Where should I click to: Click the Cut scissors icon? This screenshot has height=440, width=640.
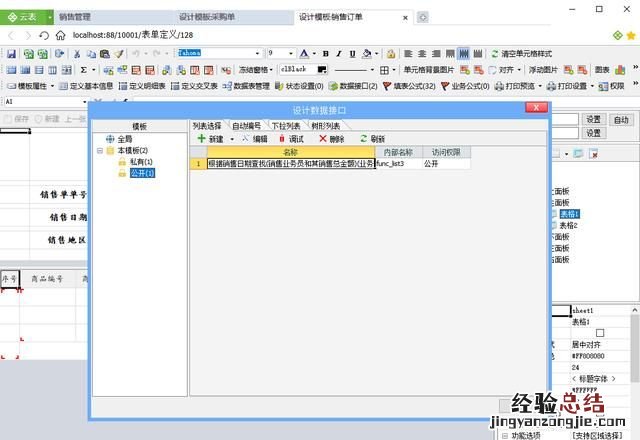[77, 53]
